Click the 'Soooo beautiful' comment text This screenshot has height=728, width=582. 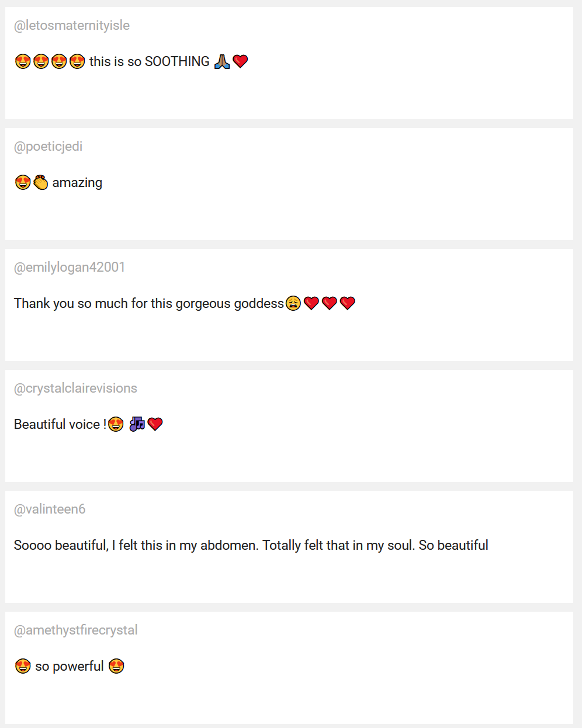251,545
